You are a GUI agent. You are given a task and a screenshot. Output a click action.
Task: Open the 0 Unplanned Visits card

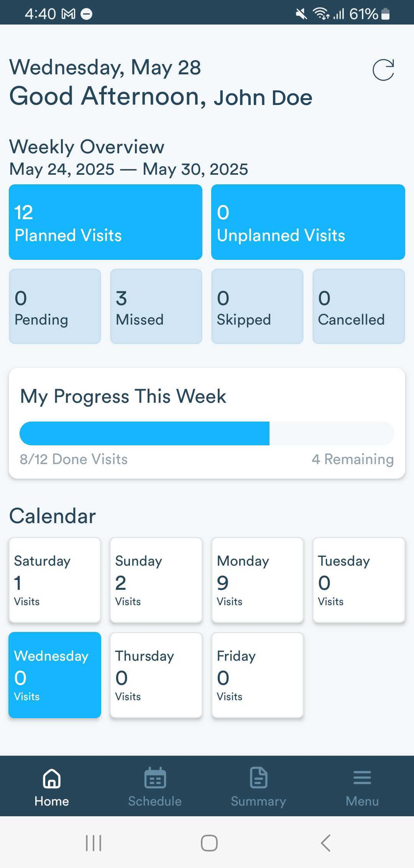(x=308, y=222)
